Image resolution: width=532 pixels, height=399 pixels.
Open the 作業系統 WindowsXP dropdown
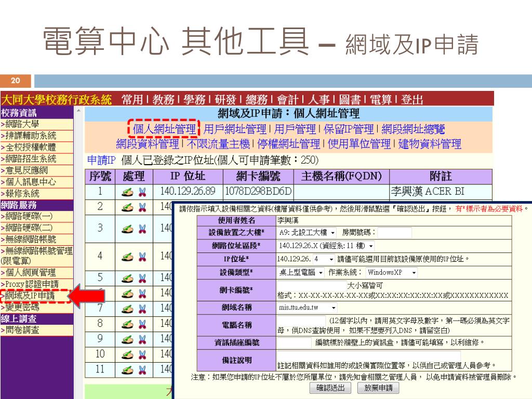pyautogui.click(x=391, y=272)
